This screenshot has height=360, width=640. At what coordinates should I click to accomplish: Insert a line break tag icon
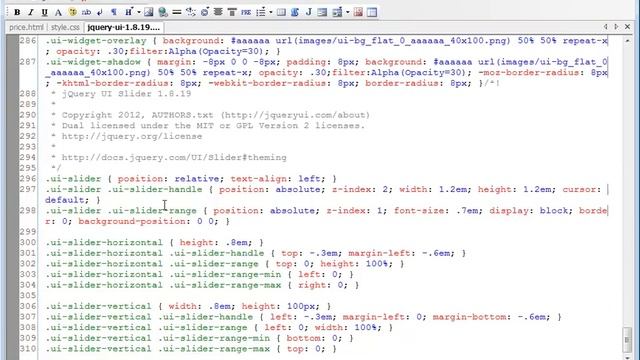(100, 12)
